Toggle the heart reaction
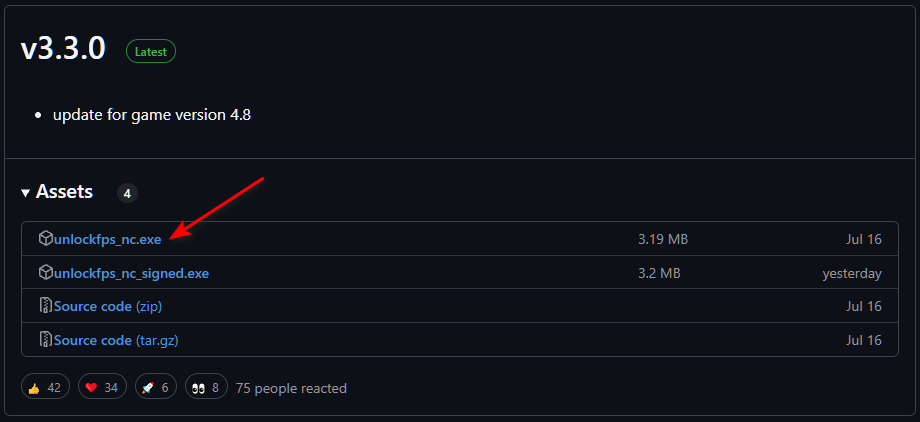920x422 pixels. coord(102,388)
